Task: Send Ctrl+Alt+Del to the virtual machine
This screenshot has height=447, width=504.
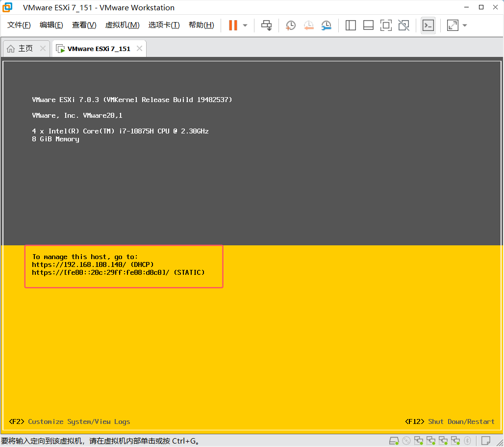Action: 267,25
